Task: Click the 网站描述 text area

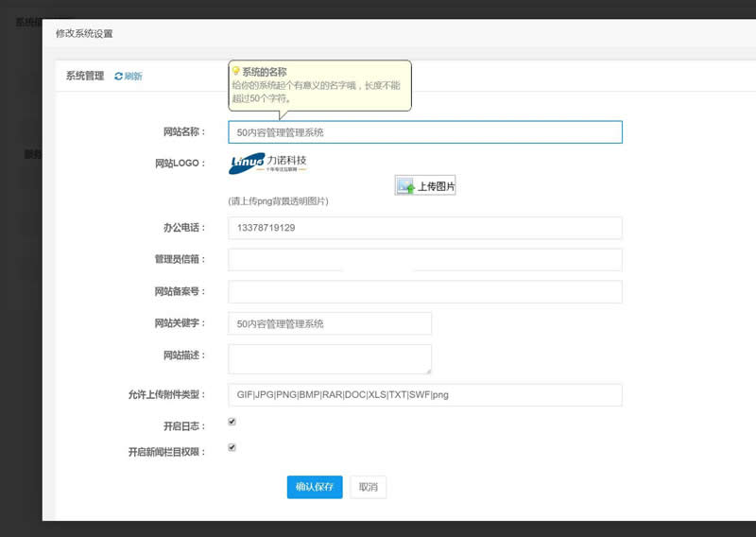Action: 330,359
